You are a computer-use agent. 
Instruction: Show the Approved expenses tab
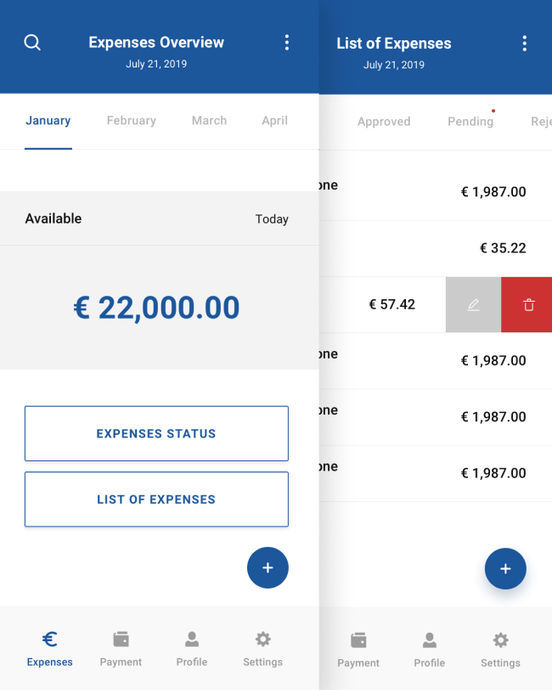[384, 121]
